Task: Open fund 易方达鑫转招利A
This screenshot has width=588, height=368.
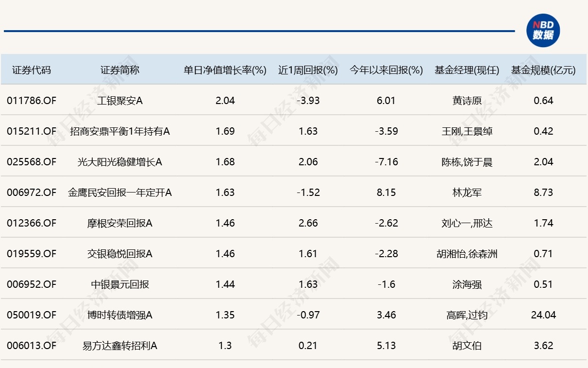Action: 120,346
